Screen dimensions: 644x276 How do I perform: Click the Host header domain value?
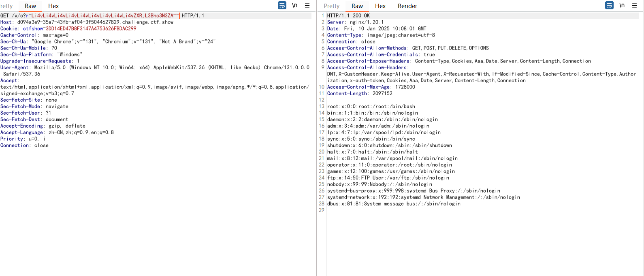pos(95,22)
